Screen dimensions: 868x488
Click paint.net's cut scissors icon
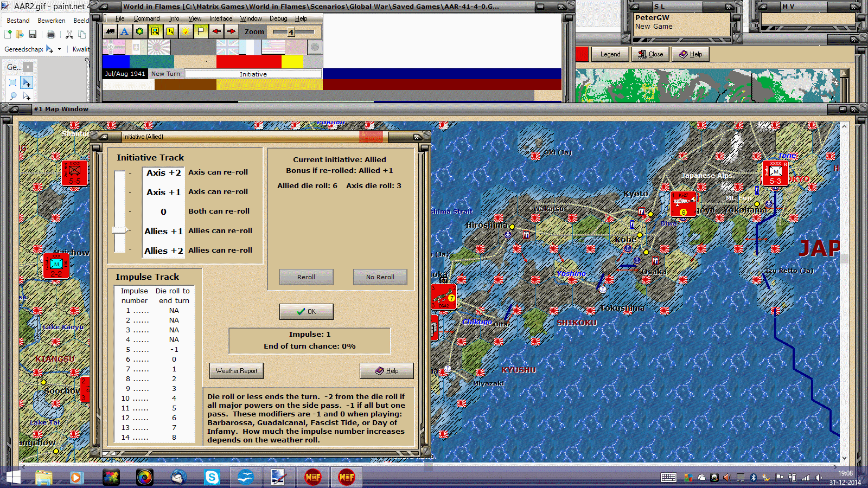point(69,34)
